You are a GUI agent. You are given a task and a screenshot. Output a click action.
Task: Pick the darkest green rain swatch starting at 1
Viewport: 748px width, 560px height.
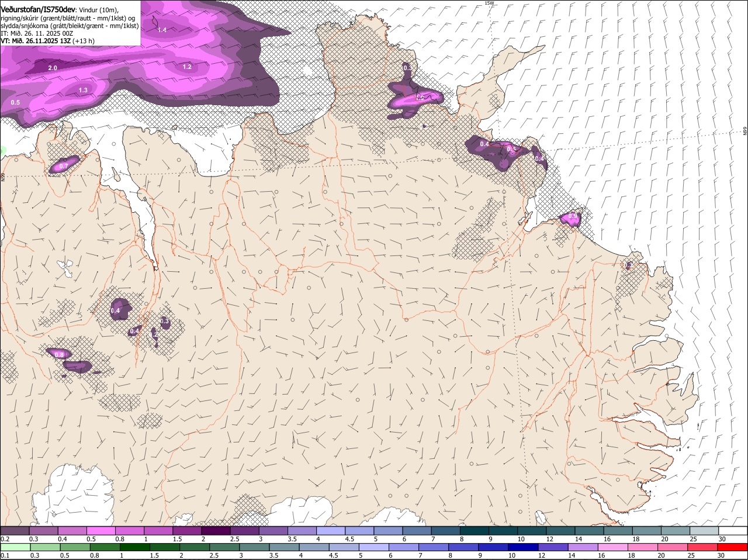tap(134, 548)
